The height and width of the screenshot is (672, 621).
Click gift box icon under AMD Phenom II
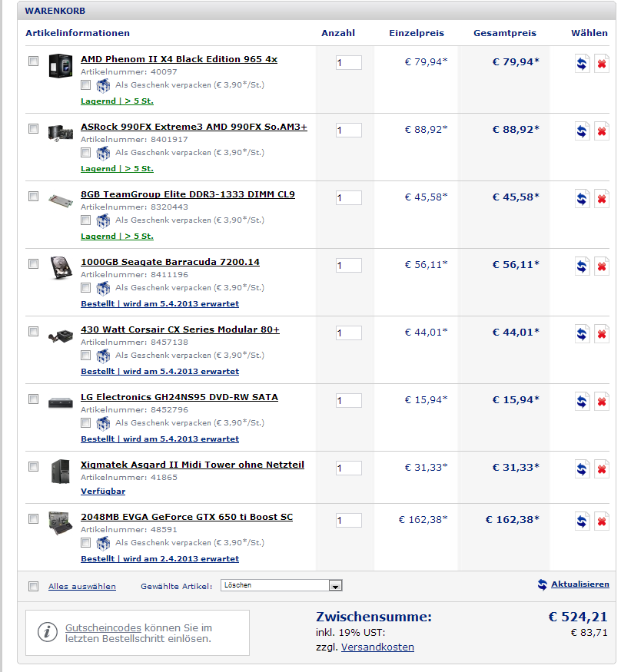[x=103, y=86]
